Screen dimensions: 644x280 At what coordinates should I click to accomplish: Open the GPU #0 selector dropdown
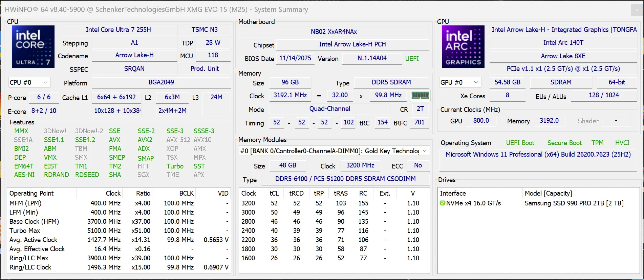(460, 82)
